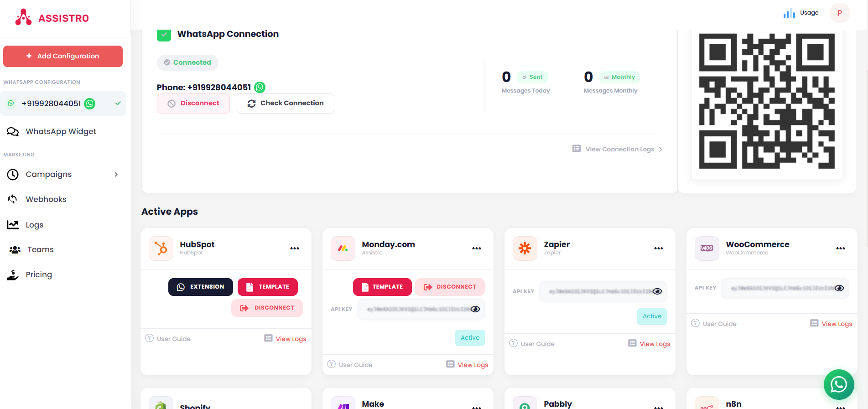The height and width of the screenshot is (409, 868).
Task: Click the Monday.com app logo icon
Action: [343, 249]
